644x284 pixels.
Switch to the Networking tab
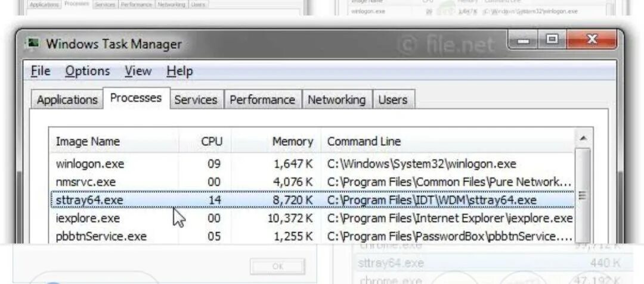click(336, 100)
